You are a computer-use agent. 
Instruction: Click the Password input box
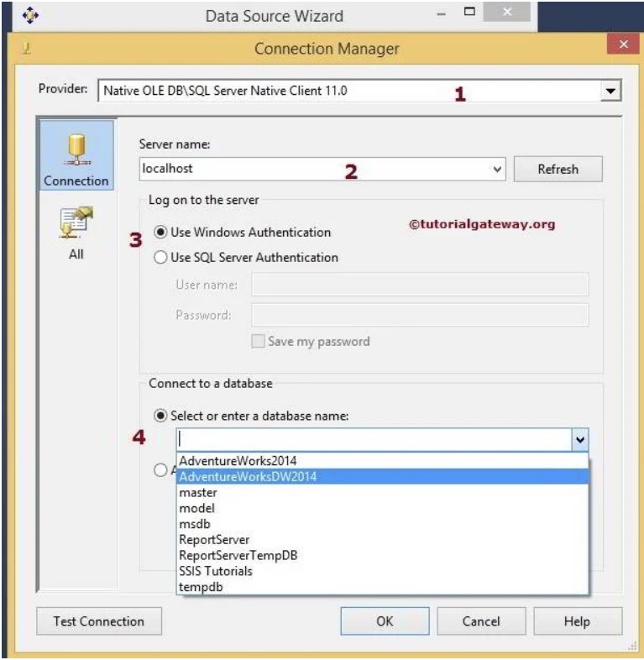coord(420,315)
